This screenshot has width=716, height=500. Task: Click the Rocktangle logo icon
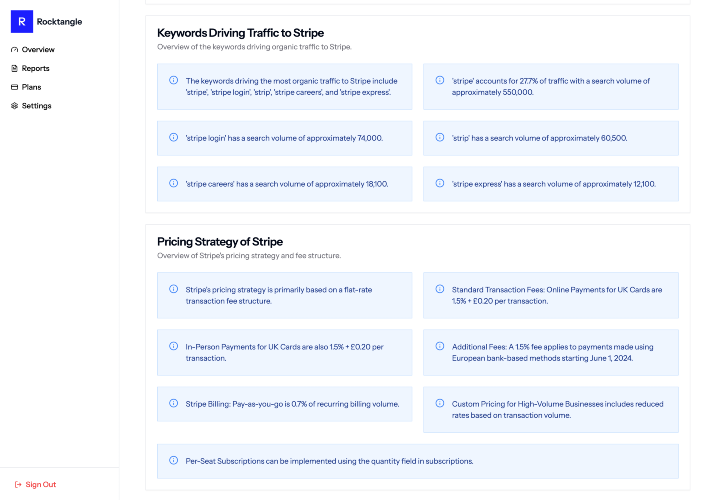pyautogui.click(x=22, y=21)
